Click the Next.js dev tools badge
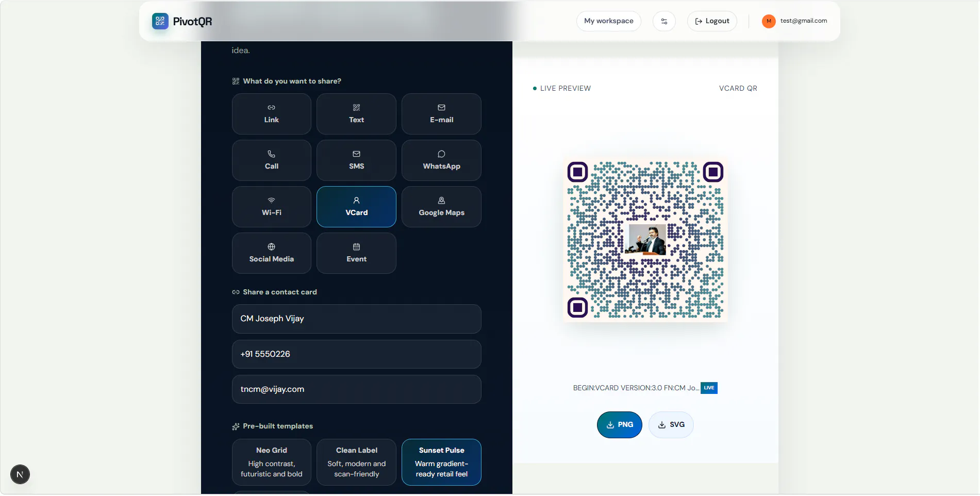 tap(20, 474)
